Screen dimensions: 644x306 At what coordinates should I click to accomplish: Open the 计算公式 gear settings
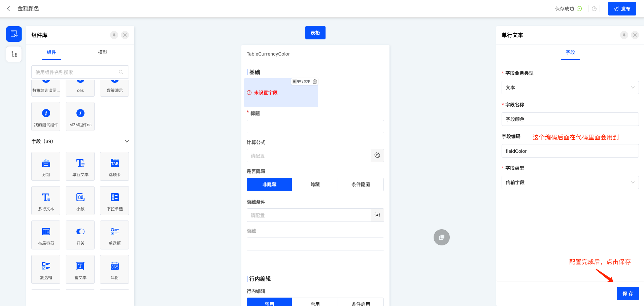coord(377,156)
